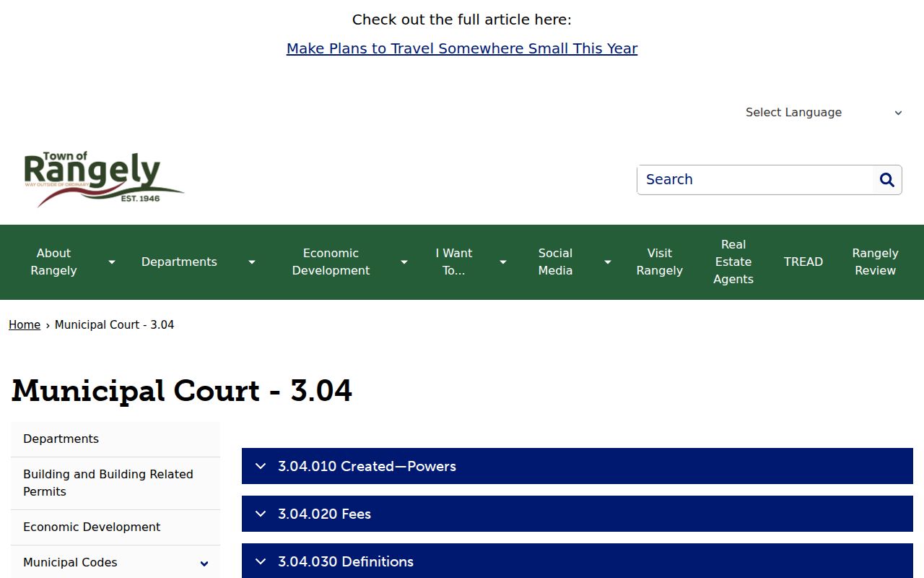Open the Town of Rangely logo
The image size is (924, 578).
click(104, 179)
